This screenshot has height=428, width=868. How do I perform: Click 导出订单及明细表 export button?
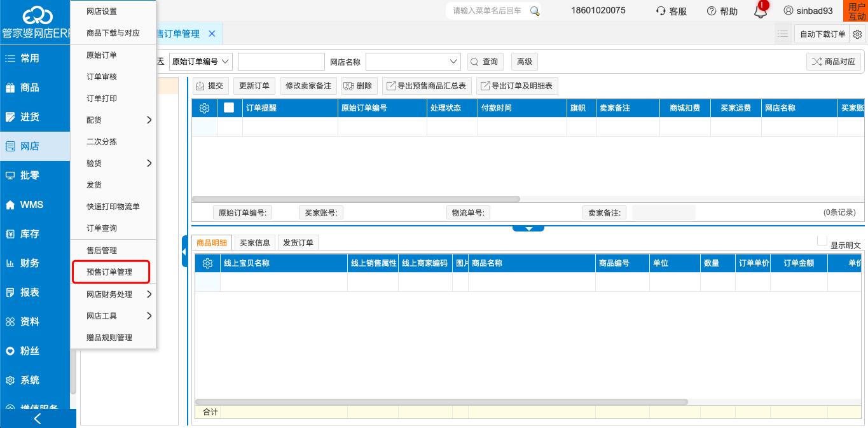pyautogui.click(x=517, y=86)
